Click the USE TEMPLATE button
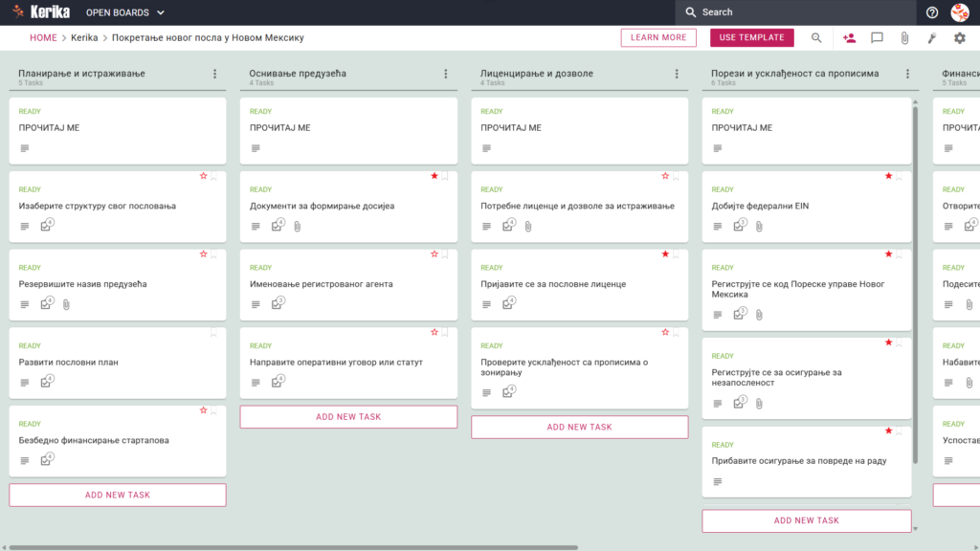The image size is (980, 551). point(752,37)
